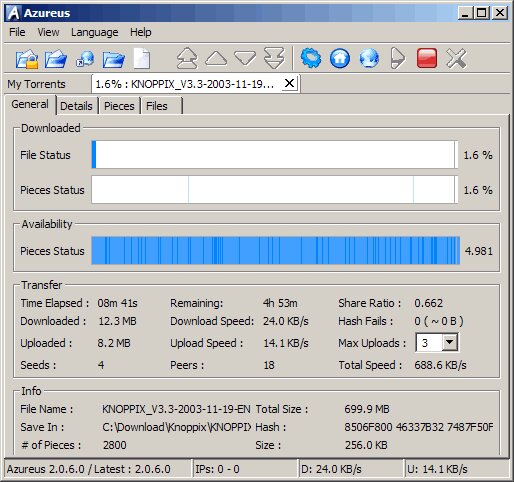Open the File menu
Image resolution: width=514 pixels, height=482 pixels.
[17, 32]
